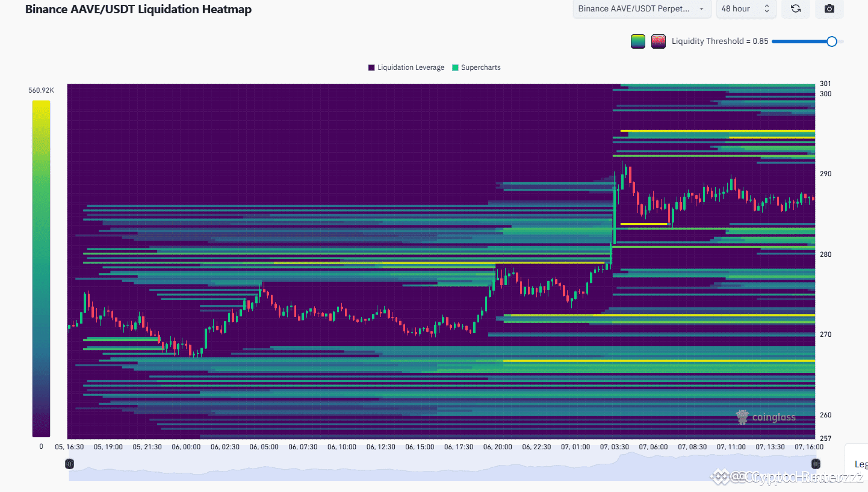Image resolution: width=868 pixels, height=492 pixels.
Task: Select the green-yellow viridis color scheme
Action: click(638, 42)
